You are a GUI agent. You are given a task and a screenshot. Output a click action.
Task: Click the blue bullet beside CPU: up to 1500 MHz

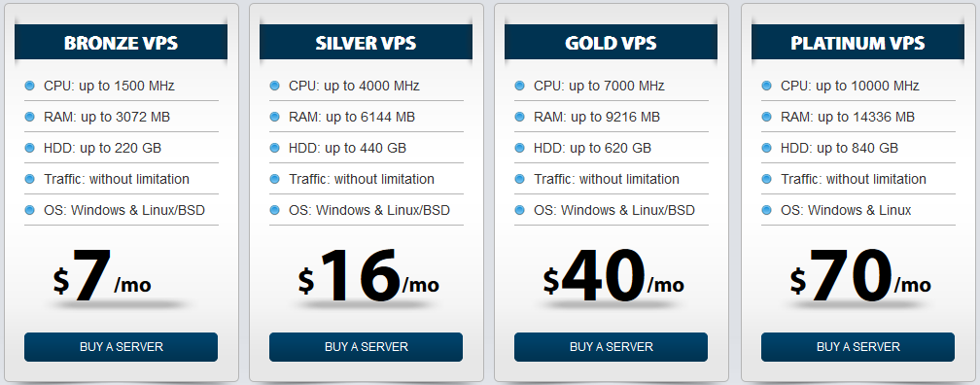click(29, 86)
